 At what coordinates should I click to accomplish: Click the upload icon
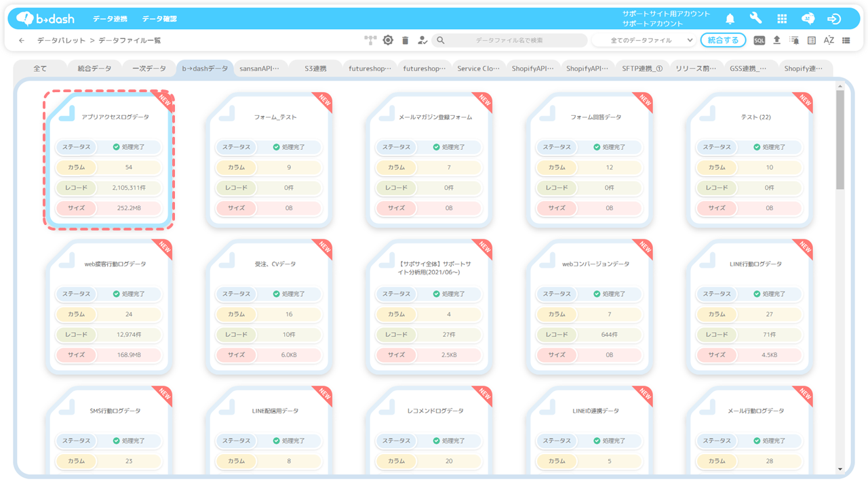(x=776, y=41)
